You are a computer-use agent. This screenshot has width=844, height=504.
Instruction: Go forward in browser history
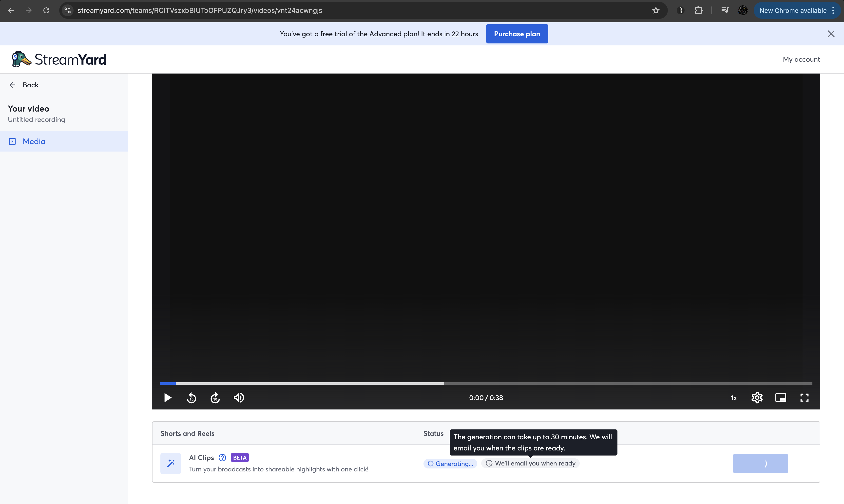click(x=29, y=11)
